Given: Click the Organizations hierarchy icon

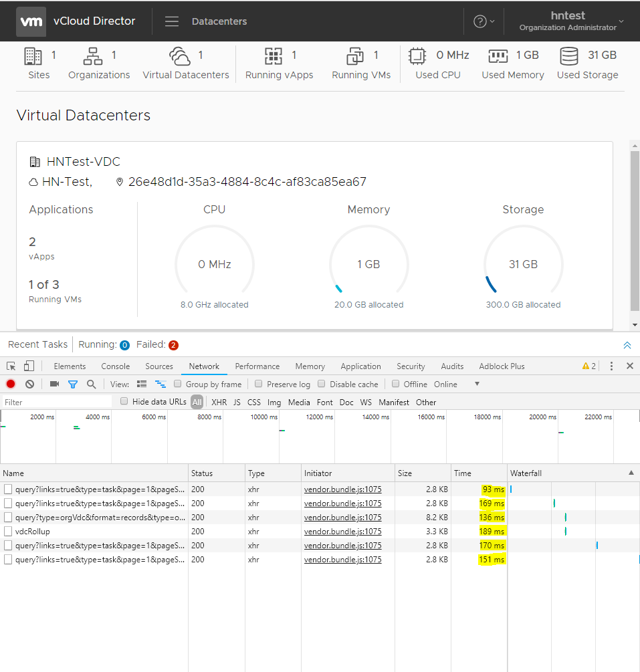Looking at the screenshot, I should pos(93,56).
